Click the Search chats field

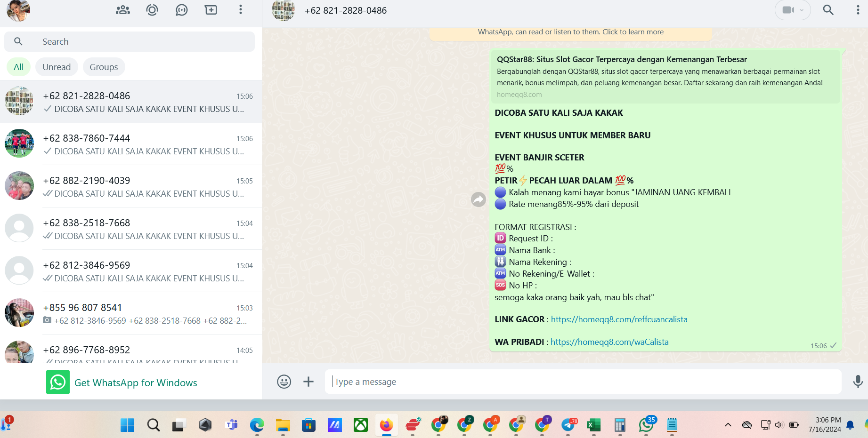point(130,41)
